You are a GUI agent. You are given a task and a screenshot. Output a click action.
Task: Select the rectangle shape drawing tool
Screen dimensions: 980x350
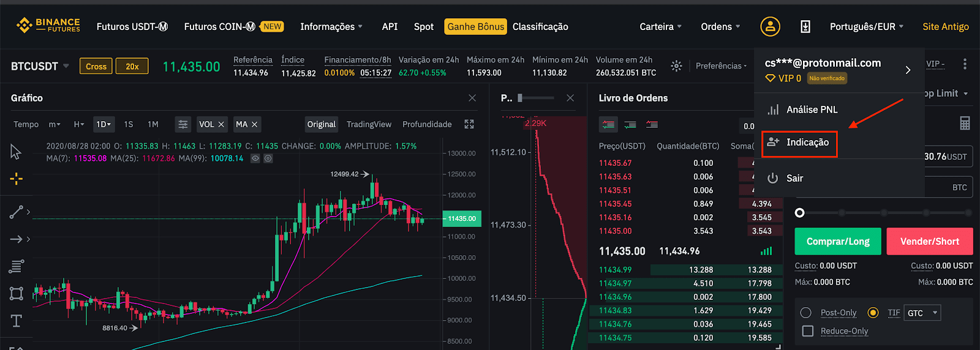[17, 294]
